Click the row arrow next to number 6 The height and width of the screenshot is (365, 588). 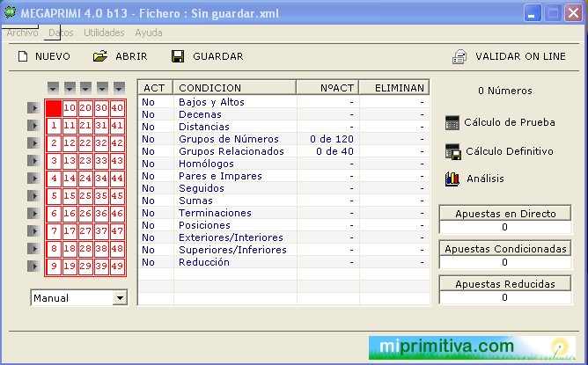(33, 213)
